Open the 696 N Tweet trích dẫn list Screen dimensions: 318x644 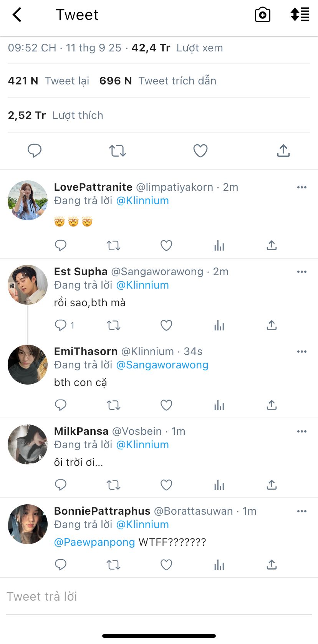tap(158, 81)
